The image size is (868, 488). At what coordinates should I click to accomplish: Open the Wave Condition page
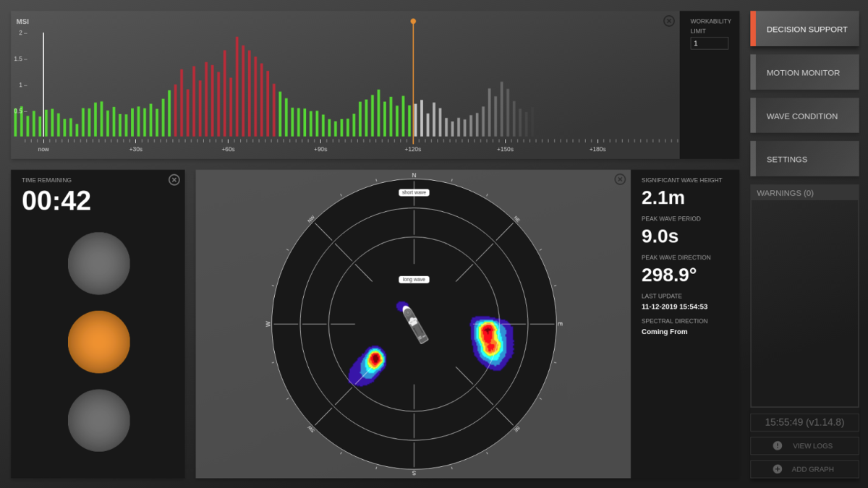pyautogui.click(x=806, y=116)
